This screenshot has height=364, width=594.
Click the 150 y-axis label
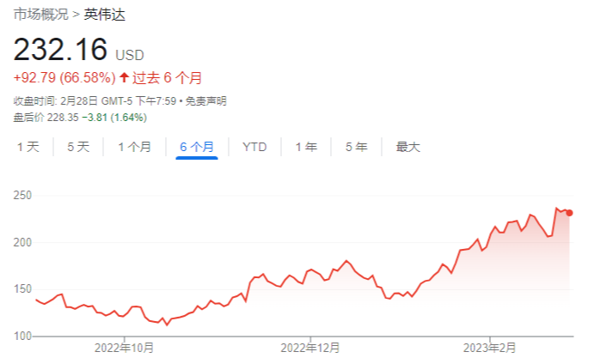pyautogui.click(x=22, y=289)
